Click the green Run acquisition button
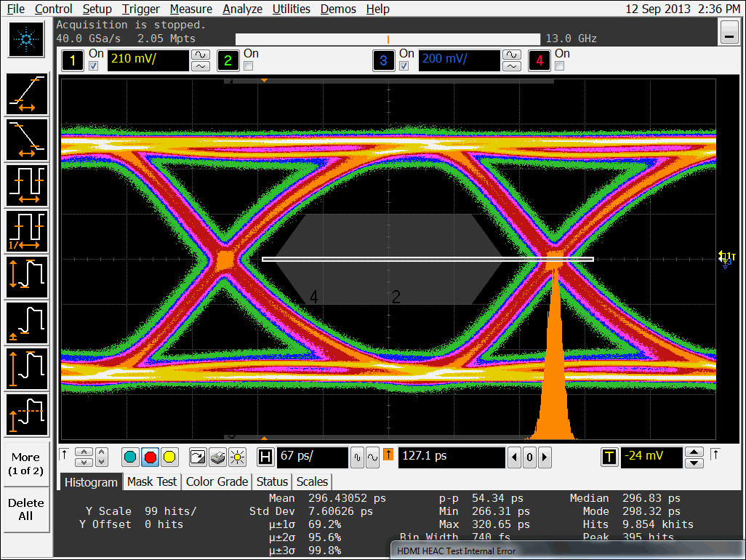746x560 pixels. pyautogui.click(x=130, y=457)
